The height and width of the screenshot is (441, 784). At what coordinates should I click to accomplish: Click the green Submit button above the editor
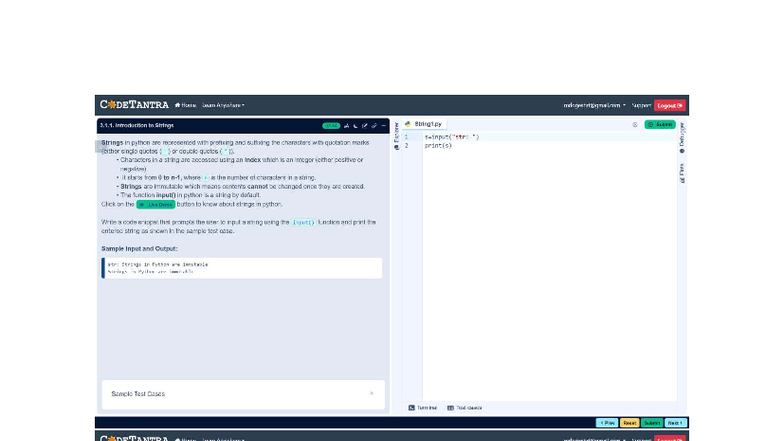[x=660, y=125]
